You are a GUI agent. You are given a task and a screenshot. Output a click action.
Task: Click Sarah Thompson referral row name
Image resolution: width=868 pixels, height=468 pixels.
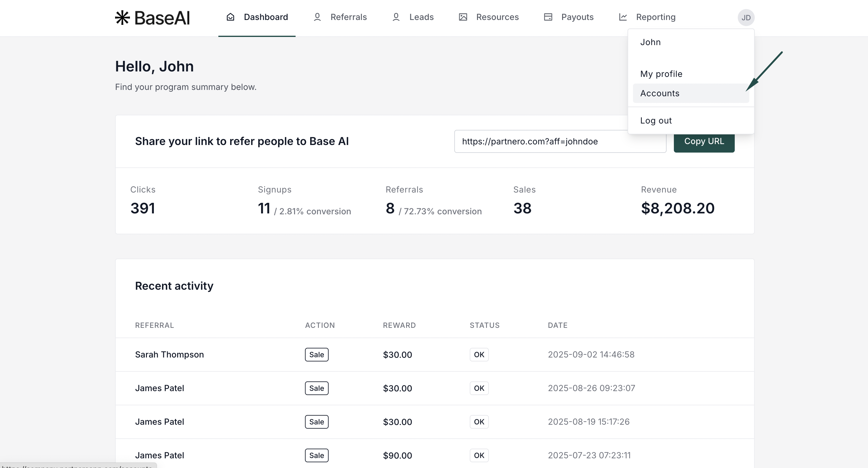(x=169, y=354)
